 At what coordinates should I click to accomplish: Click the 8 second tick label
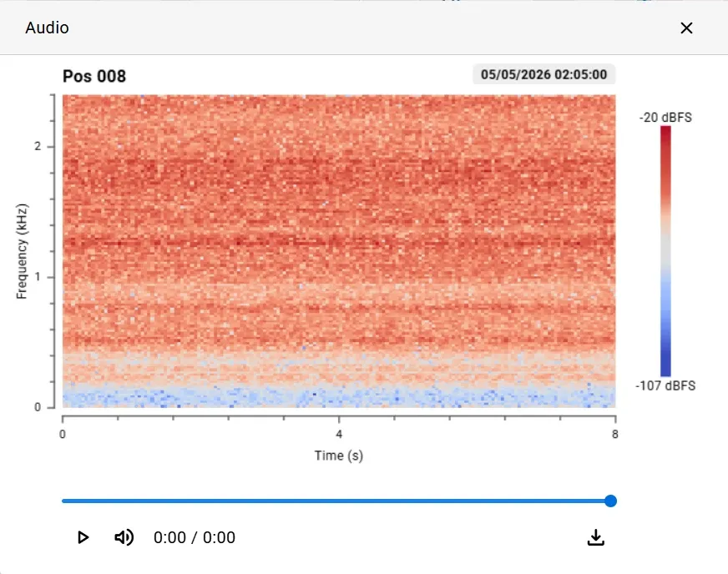[614, 435]
